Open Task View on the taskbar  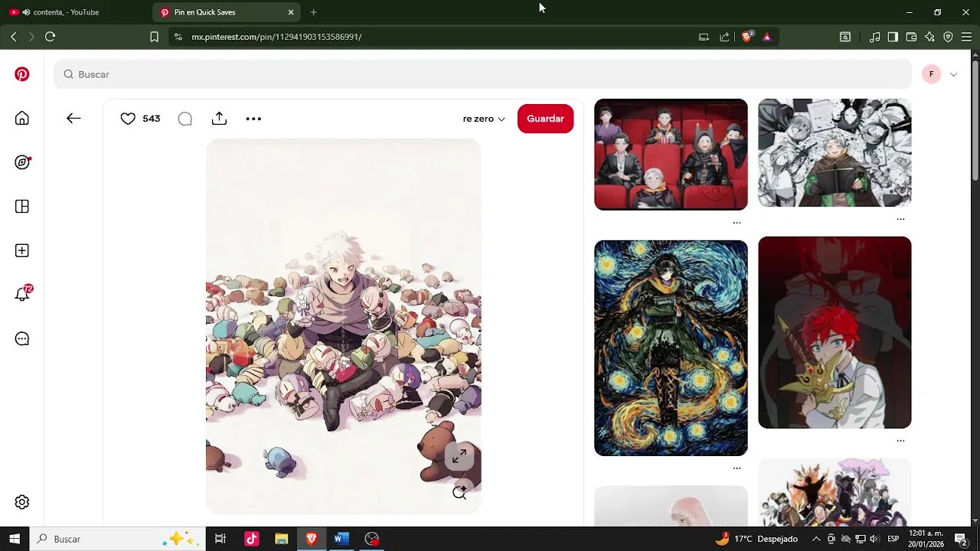tap(220, 539)
